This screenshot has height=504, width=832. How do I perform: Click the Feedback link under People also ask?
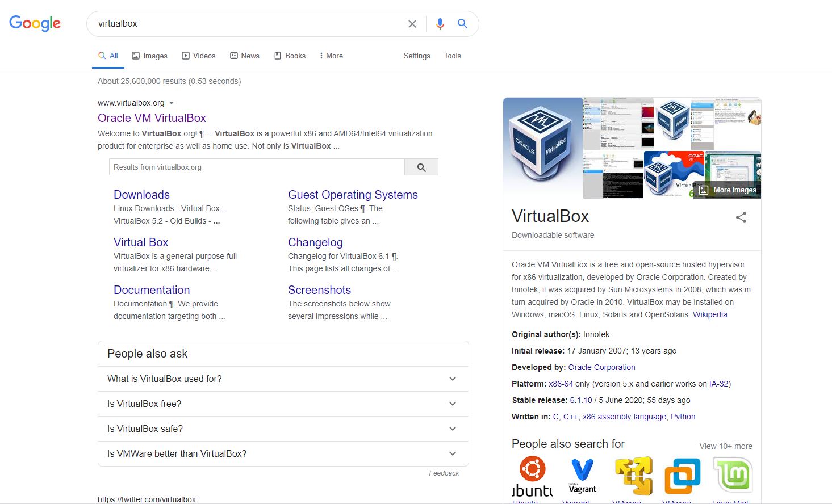pyautogui.click(x=444, y=473)
